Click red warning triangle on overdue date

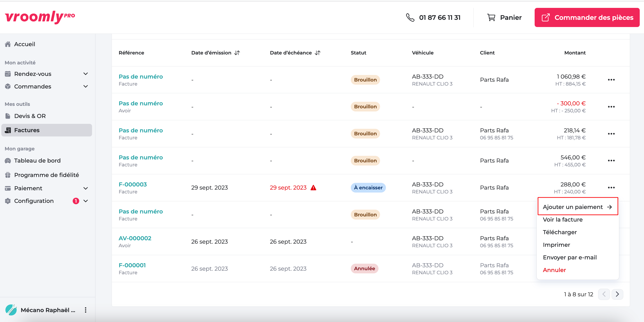pos(313,188)
